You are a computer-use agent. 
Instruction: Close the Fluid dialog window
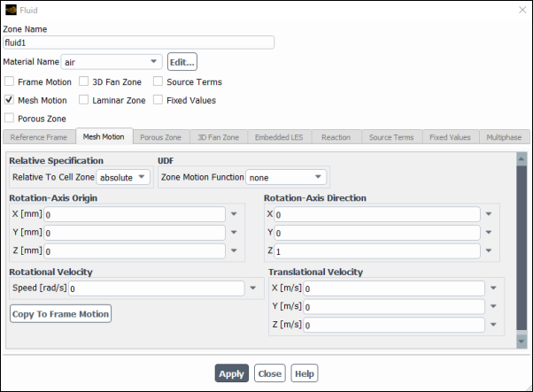point(522,10)
